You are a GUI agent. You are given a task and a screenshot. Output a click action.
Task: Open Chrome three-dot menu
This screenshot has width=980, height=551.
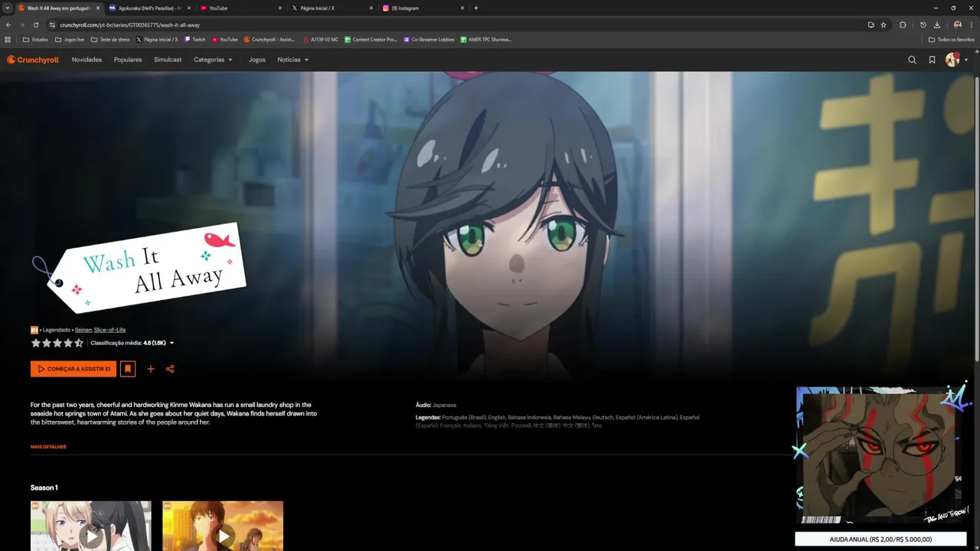(x=972, y=24)
